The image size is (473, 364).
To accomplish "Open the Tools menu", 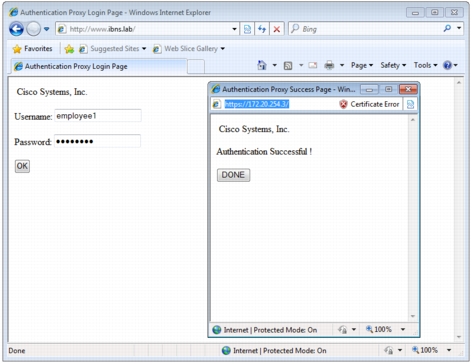I will [x=425, y=65].
